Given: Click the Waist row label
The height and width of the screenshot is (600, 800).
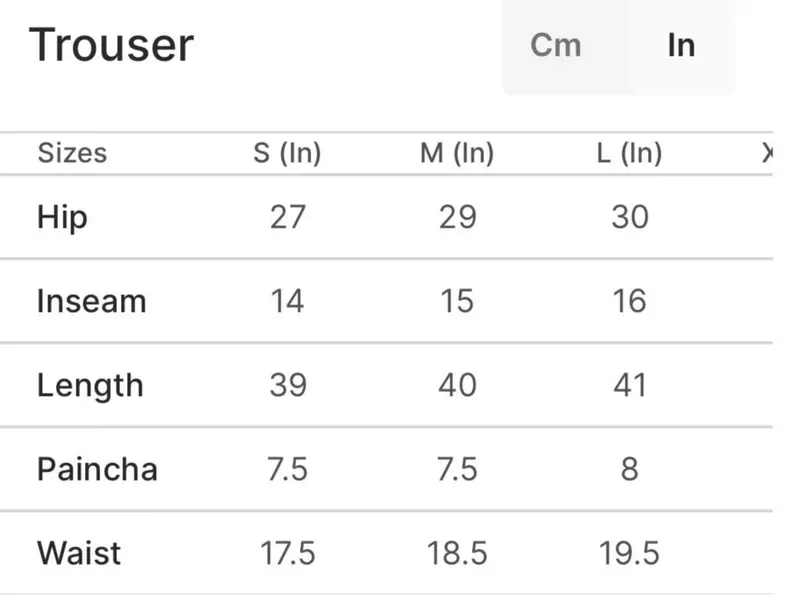Looking at the screenshot, I should pos(79,553).
